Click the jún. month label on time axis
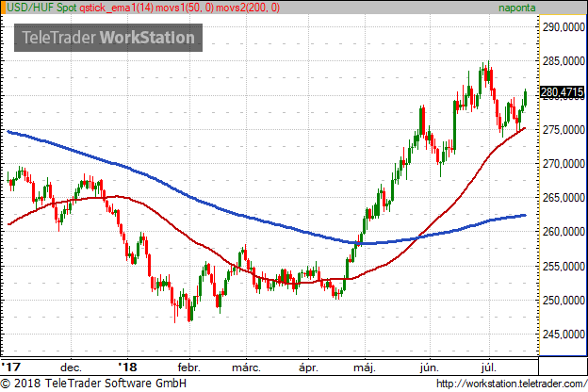Screen dimensions: 588x392 point(430,367)
